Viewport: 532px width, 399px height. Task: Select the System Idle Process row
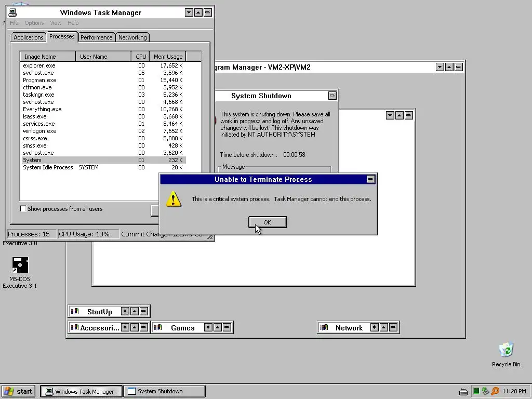point(103,167)
